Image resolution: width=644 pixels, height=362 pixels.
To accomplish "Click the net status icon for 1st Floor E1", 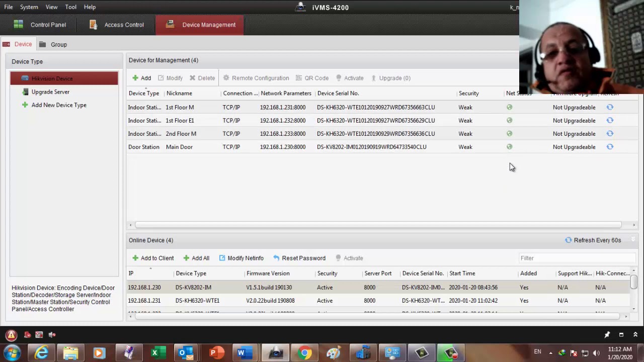I will (x=510, y=120).
